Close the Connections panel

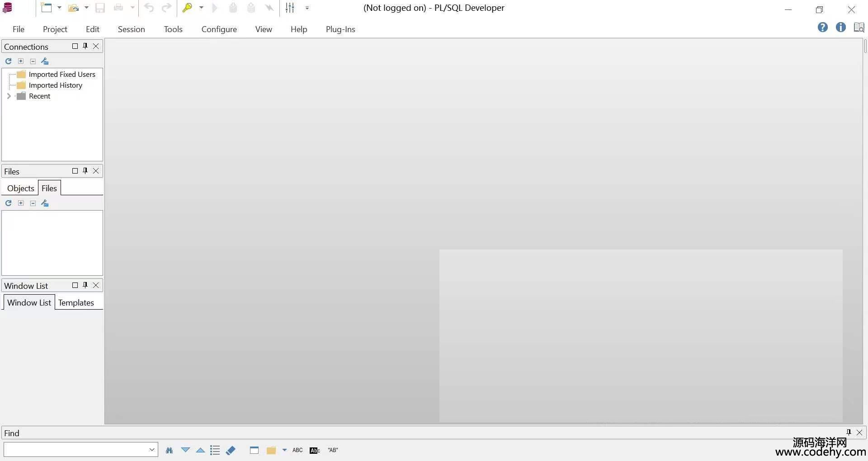pyautogui.click(x=96, y=46)
